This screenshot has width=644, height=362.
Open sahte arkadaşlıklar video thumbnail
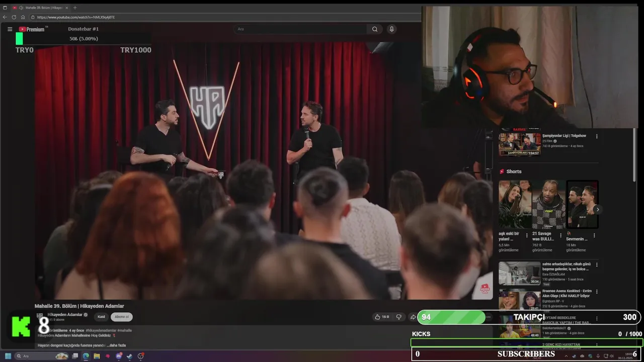(x=520, y=273)
